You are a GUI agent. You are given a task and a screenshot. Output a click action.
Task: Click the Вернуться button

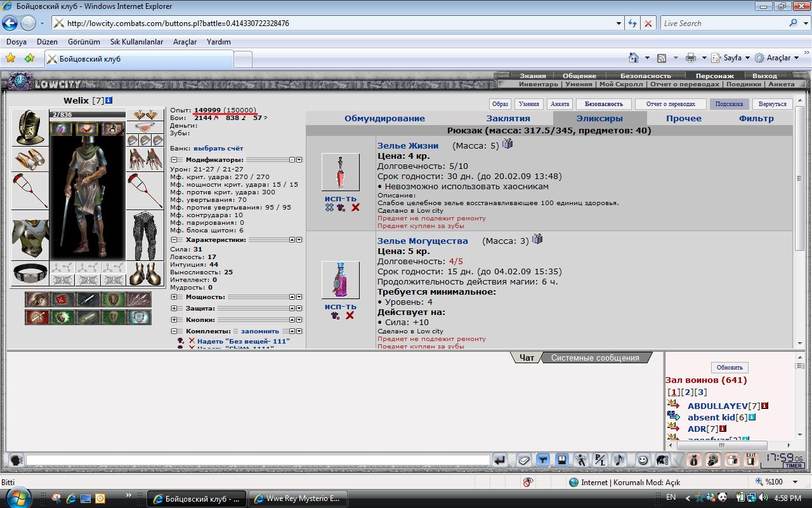point(772,104)
